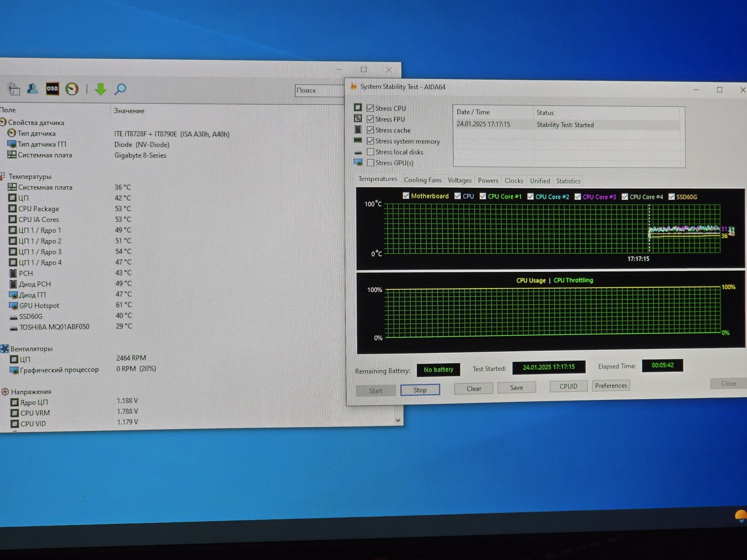Open the Voltages tab
The height and width of the screenshot is (560, 747).
click(x=459, y=180)
